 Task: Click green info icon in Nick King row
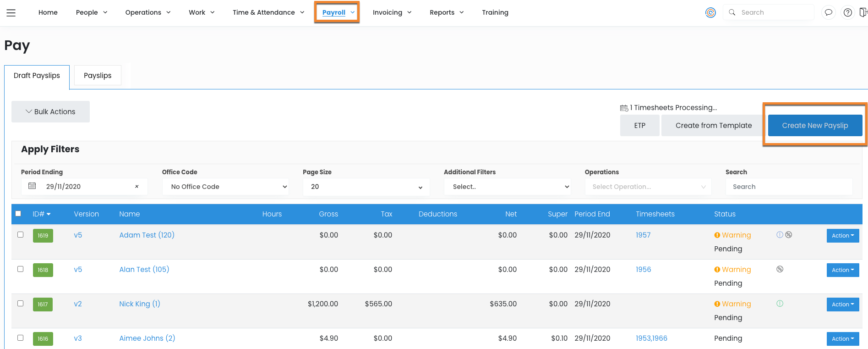coord(780,304)
